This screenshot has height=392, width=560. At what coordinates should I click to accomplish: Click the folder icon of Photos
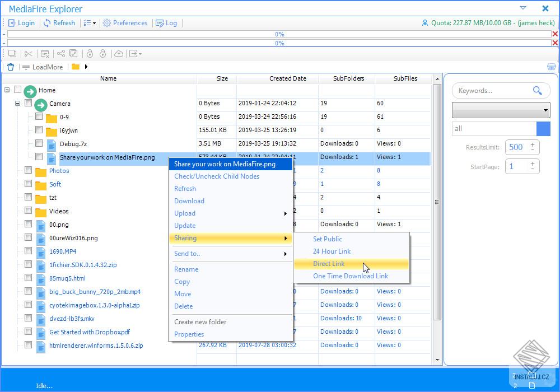pyautogui.click(x=41, y=172)
